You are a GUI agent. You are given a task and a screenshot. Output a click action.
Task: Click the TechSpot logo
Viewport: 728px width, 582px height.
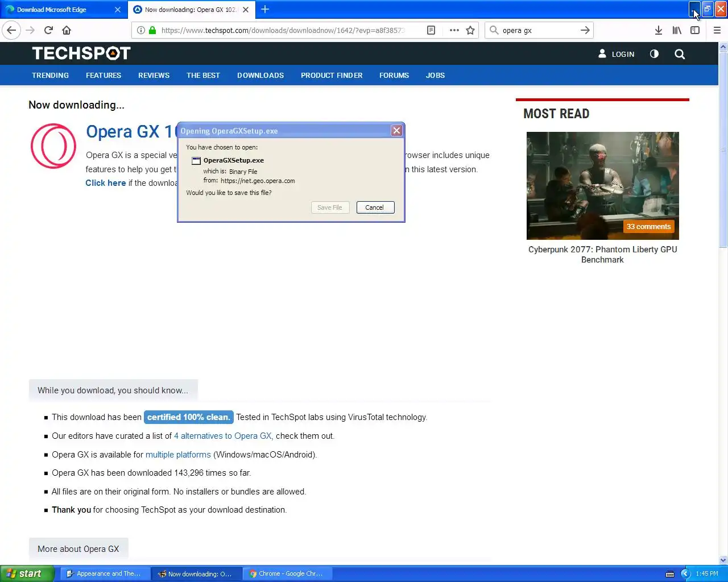click(81, 53)
